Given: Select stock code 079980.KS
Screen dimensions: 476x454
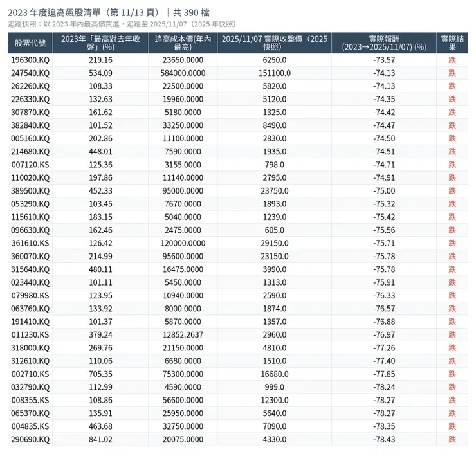Looking at the screenshot, I should coord(30,296).
